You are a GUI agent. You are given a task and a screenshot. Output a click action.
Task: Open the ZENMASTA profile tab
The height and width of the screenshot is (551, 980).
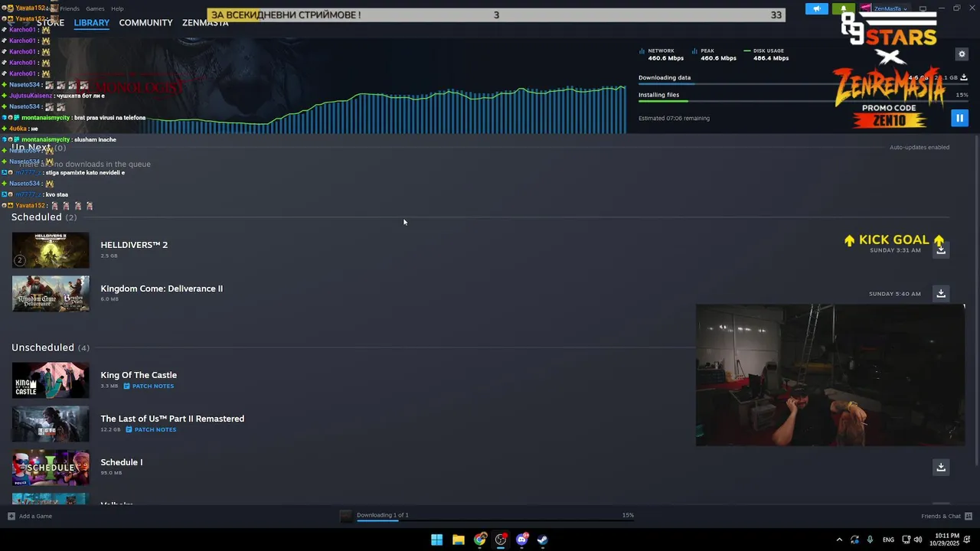point(205,23)
